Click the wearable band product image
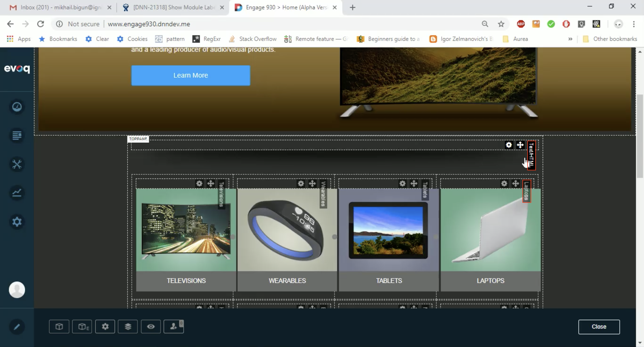 coord(287,230)
